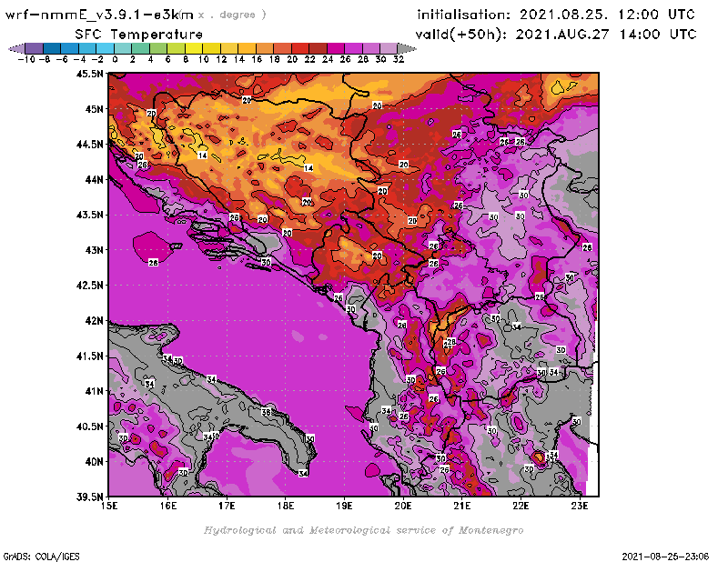Click the 41.5N latitude label
The width and height of the screenshot is (728, 562).
[x=89, y=356]
